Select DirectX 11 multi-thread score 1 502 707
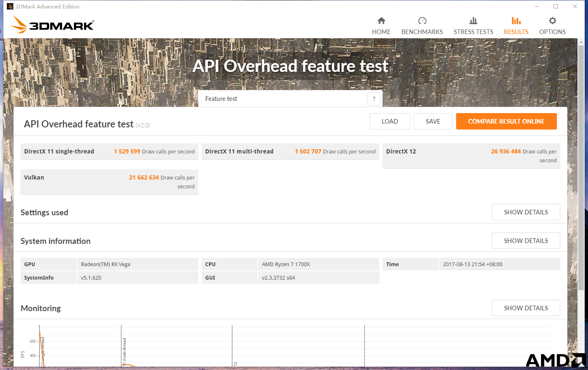 [x=308, y=151]
